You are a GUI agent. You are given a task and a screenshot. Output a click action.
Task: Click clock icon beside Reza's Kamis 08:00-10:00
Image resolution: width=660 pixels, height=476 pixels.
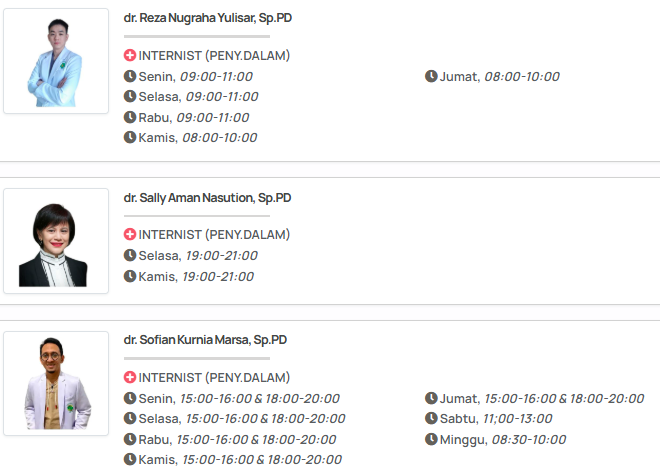[130, 137]
